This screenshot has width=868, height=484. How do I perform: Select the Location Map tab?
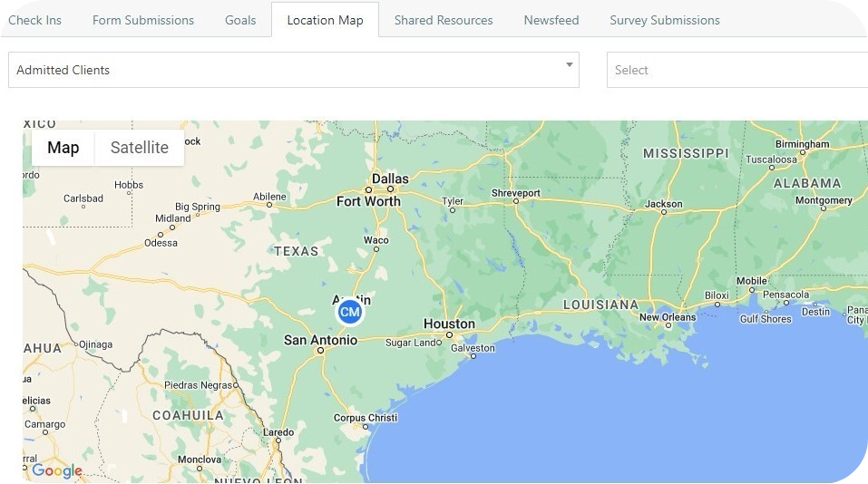(325, 20)
